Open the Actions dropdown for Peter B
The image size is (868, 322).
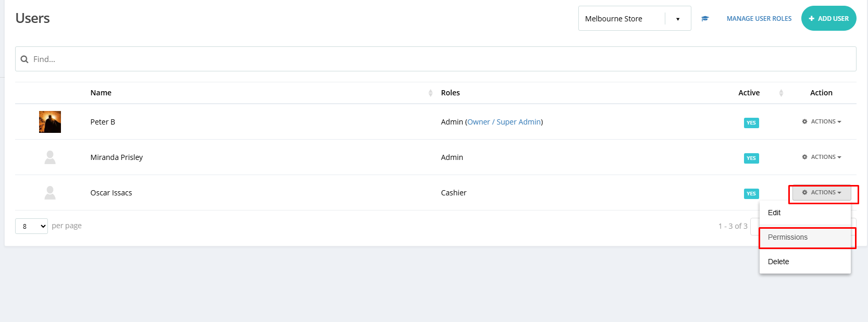(822, 121)
